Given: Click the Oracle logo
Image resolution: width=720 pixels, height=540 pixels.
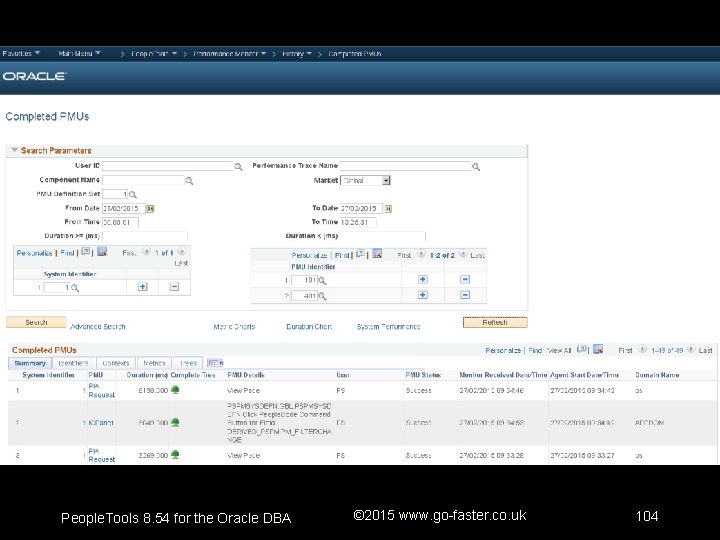Looking at the screenshot, I should tap(34, 76).
